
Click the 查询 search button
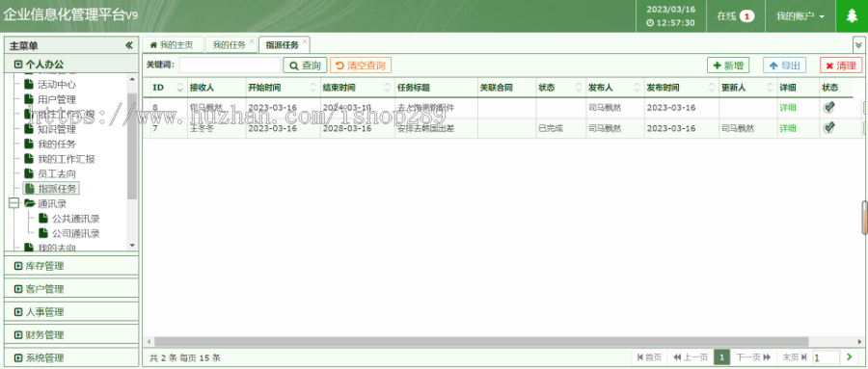(x=305, y=66)
